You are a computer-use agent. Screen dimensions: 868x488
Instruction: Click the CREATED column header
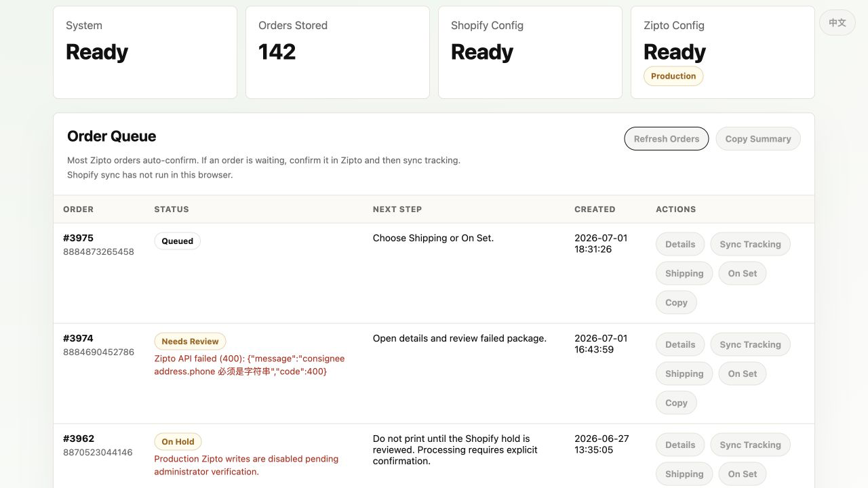click(595, 209)
